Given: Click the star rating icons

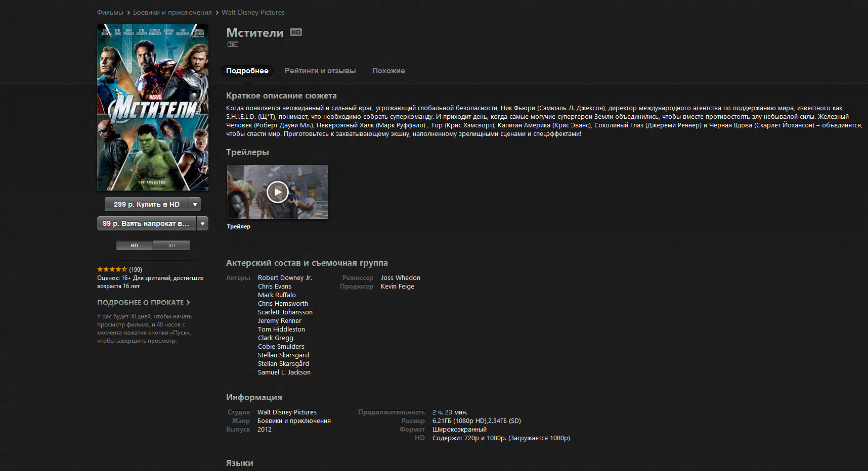Looking at the screenshot, I should pos(112,269).
